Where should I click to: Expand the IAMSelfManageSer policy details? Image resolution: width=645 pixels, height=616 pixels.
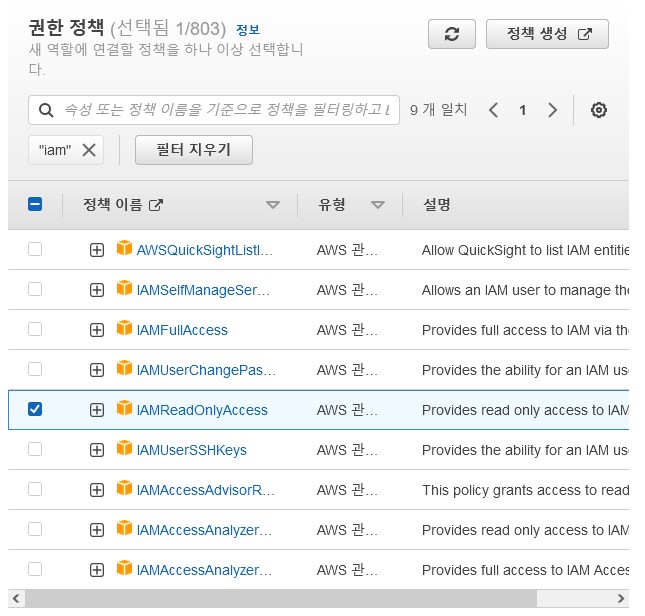coord(97,290)
